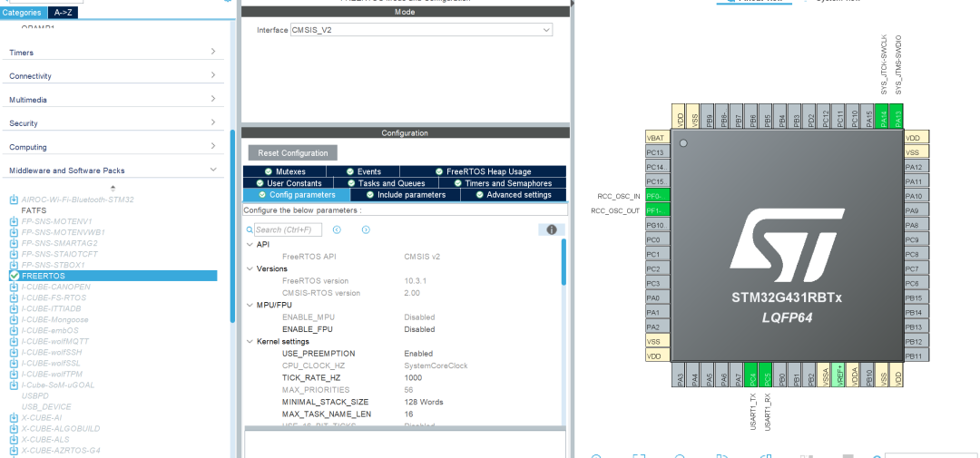The image size is (980, 458).
Task: Open the Interface CMSIS_V2 dropdown
Action: tap(421, 30)
